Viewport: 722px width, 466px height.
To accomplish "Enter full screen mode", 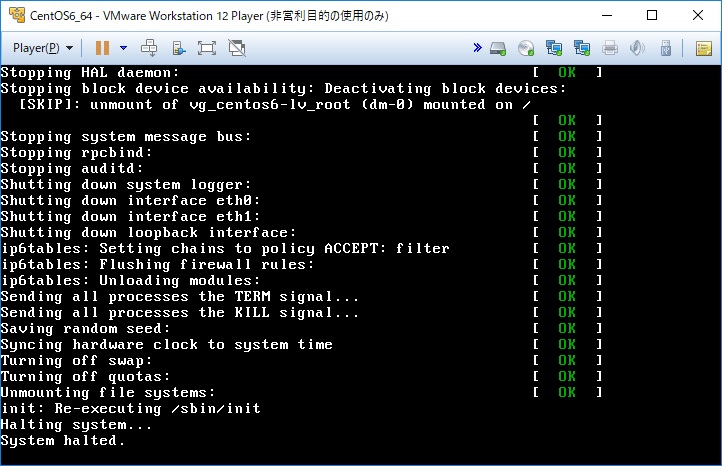I will [x=207, y=48].
